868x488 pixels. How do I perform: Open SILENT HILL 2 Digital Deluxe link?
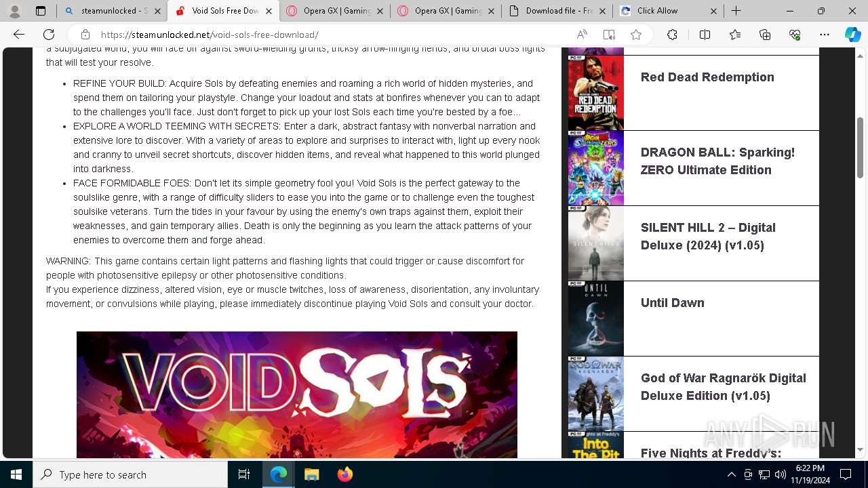coord(708,237)
